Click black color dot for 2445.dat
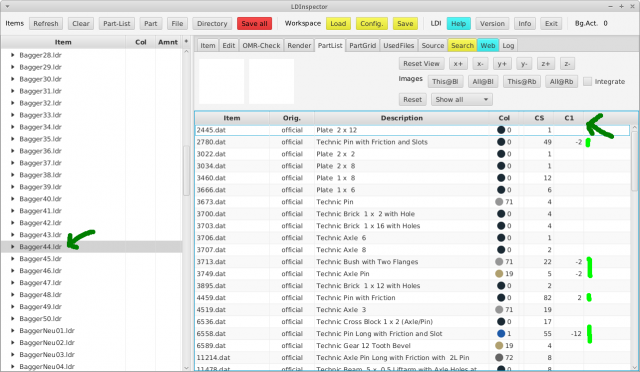 pos(501,130)
